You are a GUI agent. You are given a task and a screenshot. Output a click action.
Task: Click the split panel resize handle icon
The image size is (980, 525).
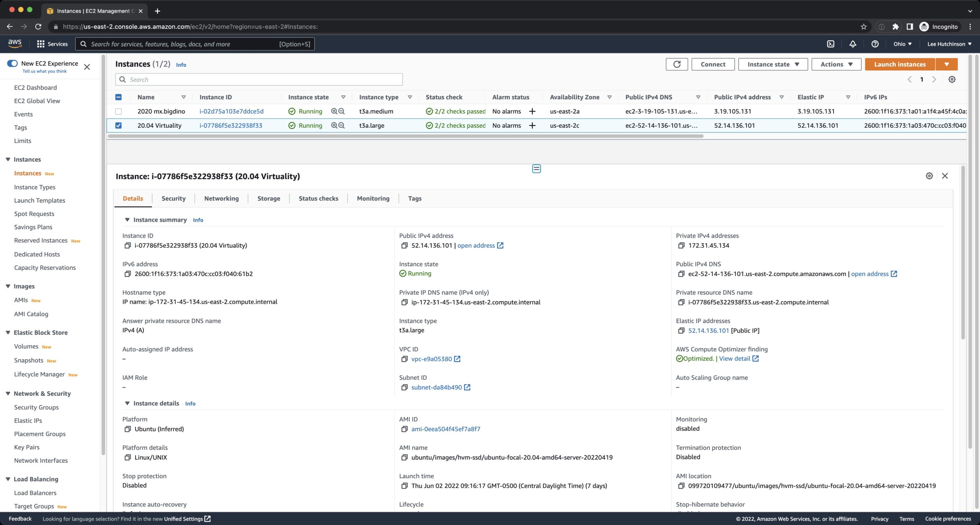pyautogui.click(x=536, y=169)
